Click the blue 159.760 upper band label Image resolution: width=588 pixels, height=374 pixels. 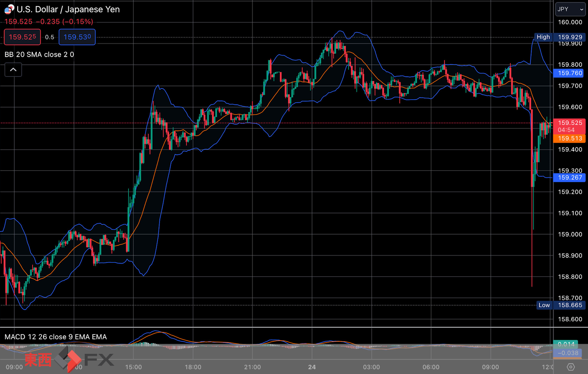pyautogui.click(x=569, y=73)
